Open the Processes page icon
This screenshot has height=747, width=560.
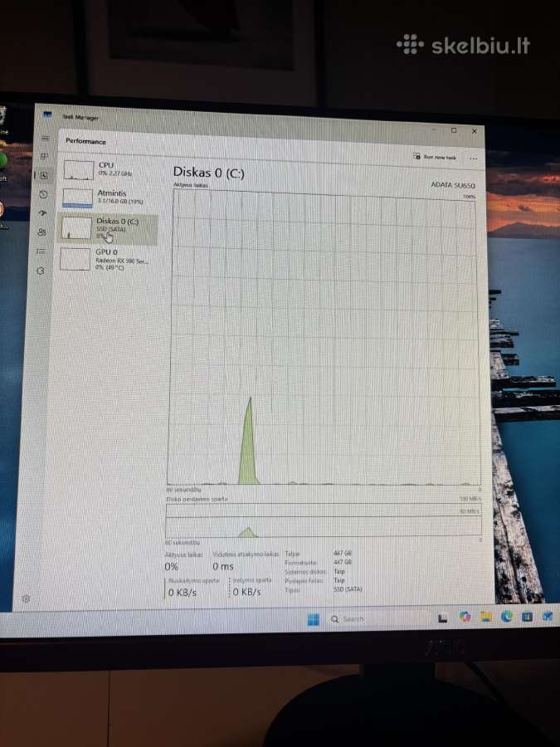(x=45, y=157)
